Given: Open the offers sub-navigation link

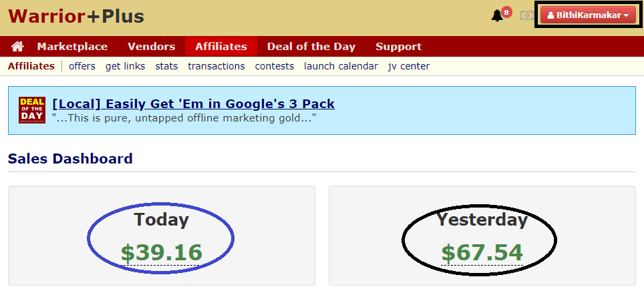Looking at the screenshot, I should (x=82, y=66).
